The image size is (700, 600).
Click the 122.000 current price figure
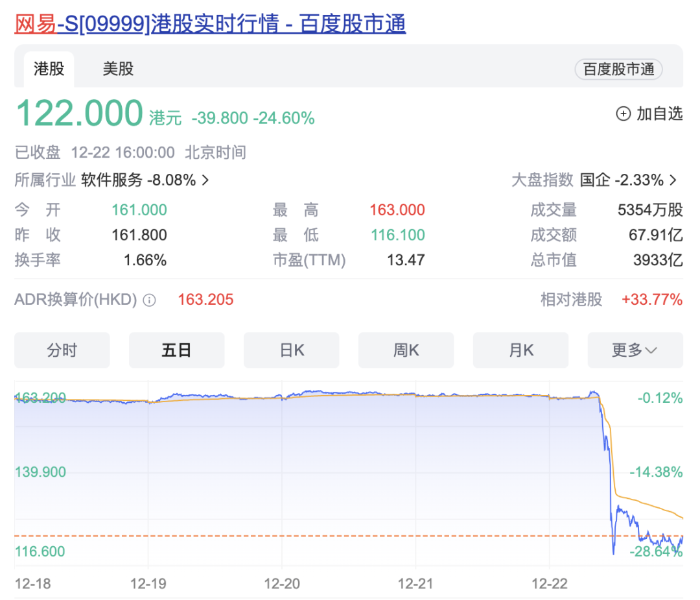[79, 114]
